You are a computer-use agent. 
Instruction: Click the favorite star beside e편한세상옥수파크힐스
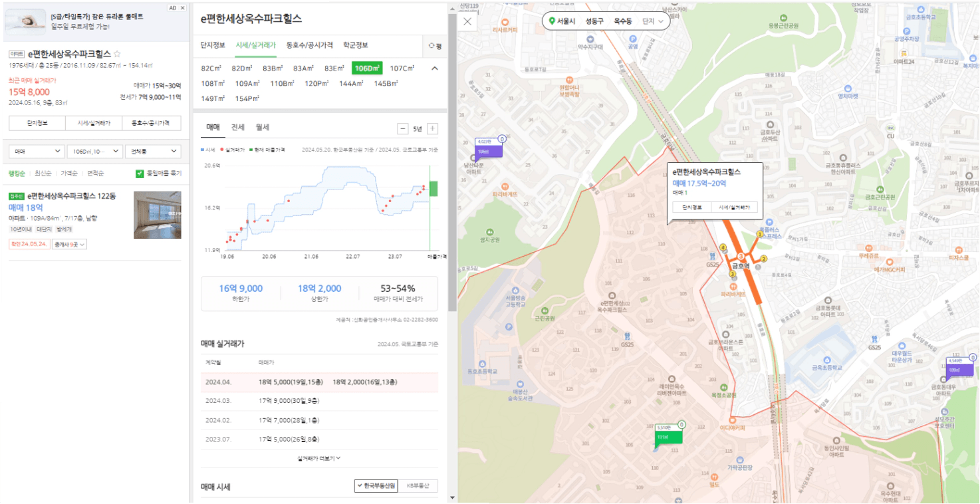118,54
